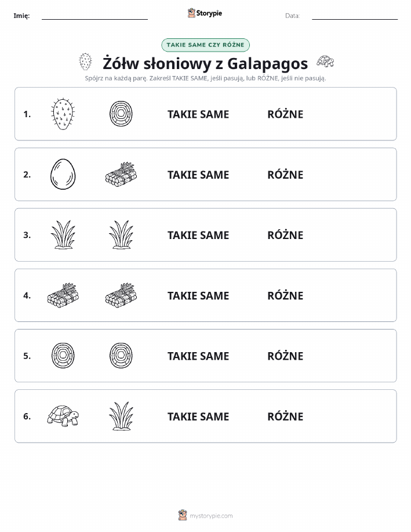This screenshot has height=532, width=411.
Task: Mark TAKIE SAME in row 5
Action: (198, 356)
